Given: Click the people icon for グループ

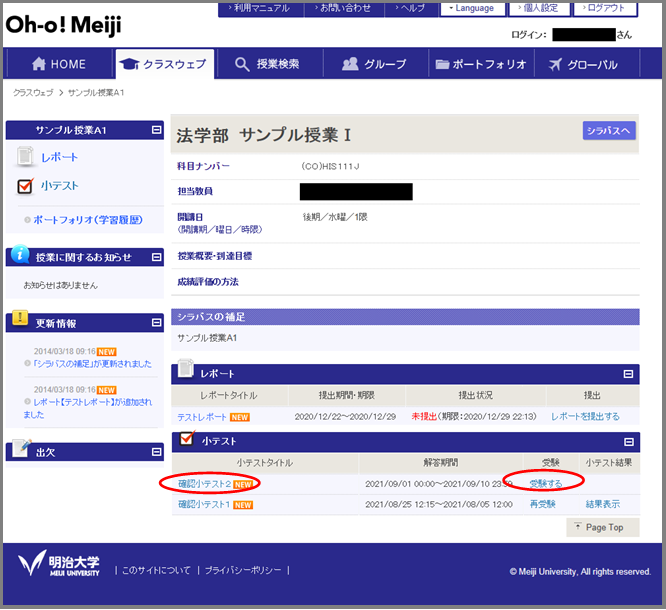Looking at the screenshot, I should (350, 64).
